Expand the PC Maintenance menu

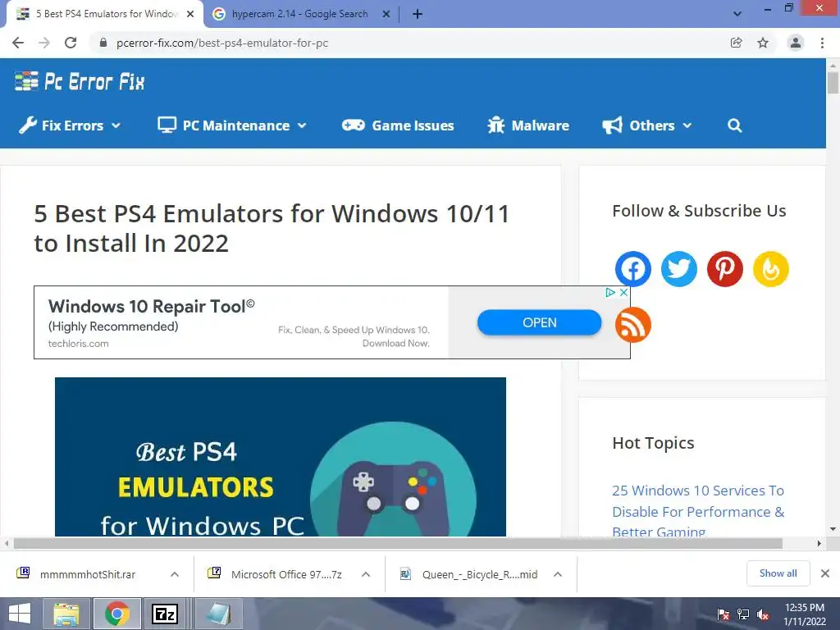click(x=232, y=126)
